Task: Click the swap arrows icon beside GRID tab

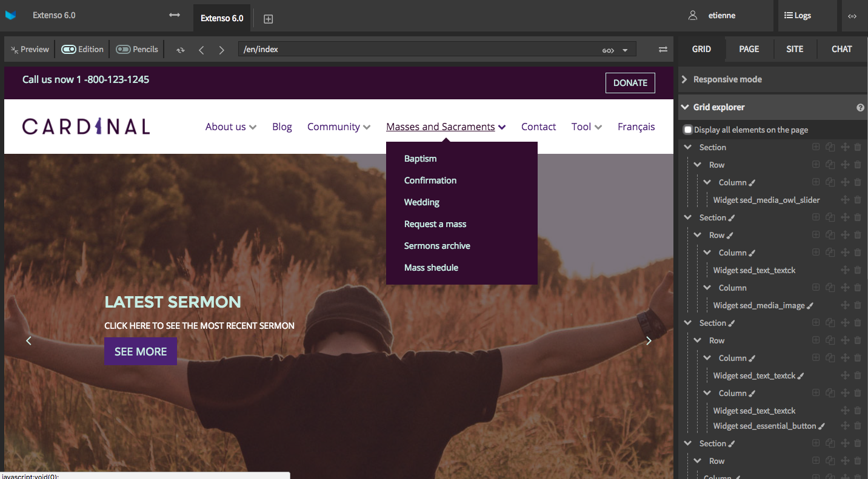Action: click(x=663, y=50)
